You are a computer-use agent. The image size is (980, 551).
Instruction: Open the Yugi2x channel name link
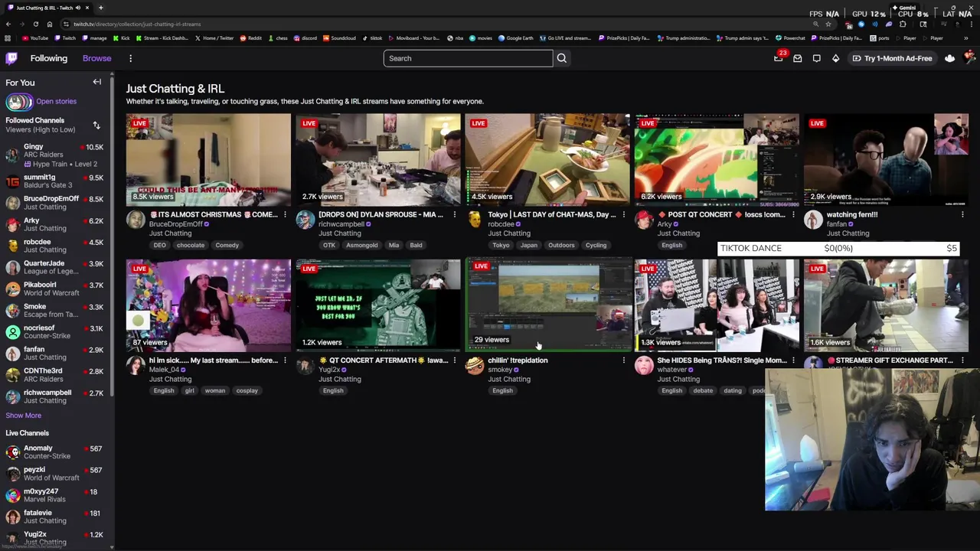(x=329, y=370)
